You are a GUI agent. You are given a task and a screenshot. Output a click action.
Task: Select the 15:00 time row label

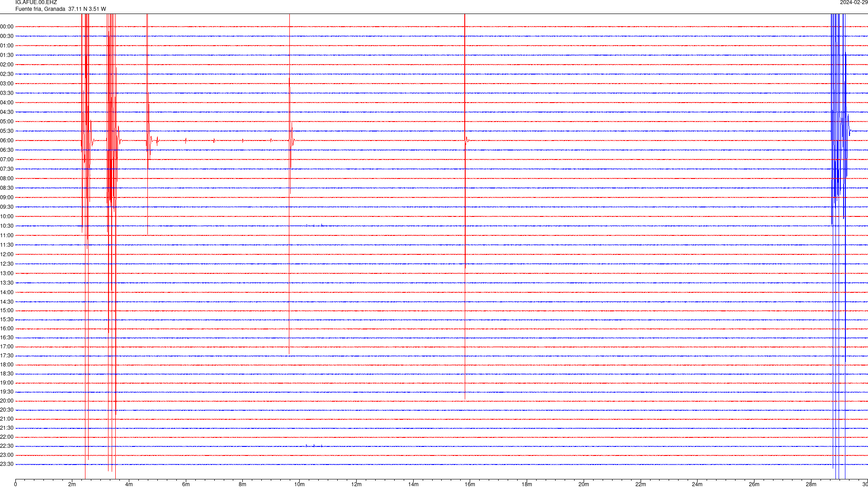7,310
